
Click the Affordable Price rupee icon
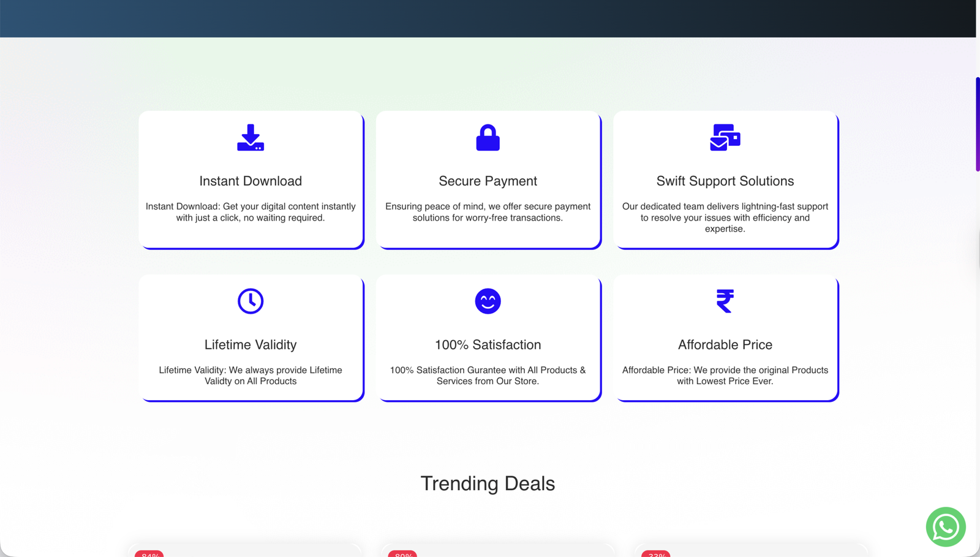(x=725, y=301)
